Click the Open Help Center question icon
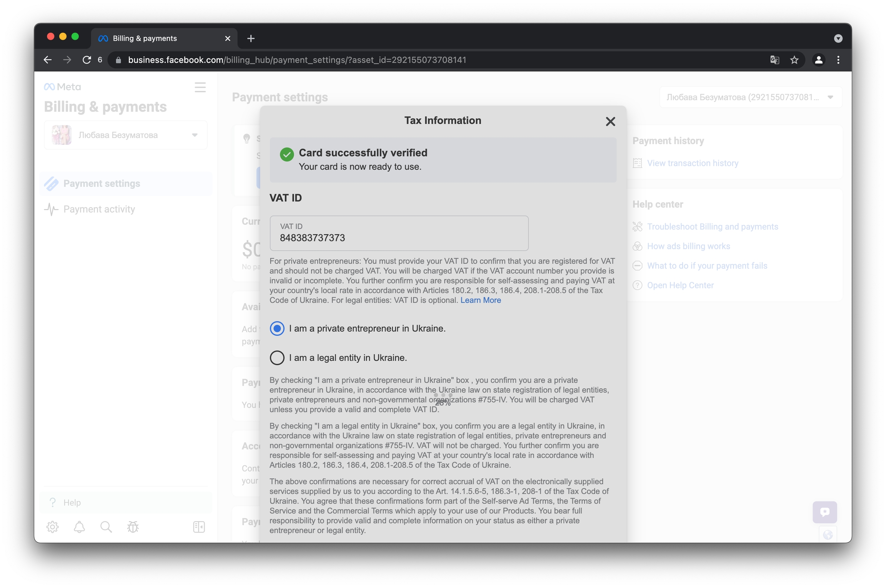This screenshot has width=886, height=588. 637,285
